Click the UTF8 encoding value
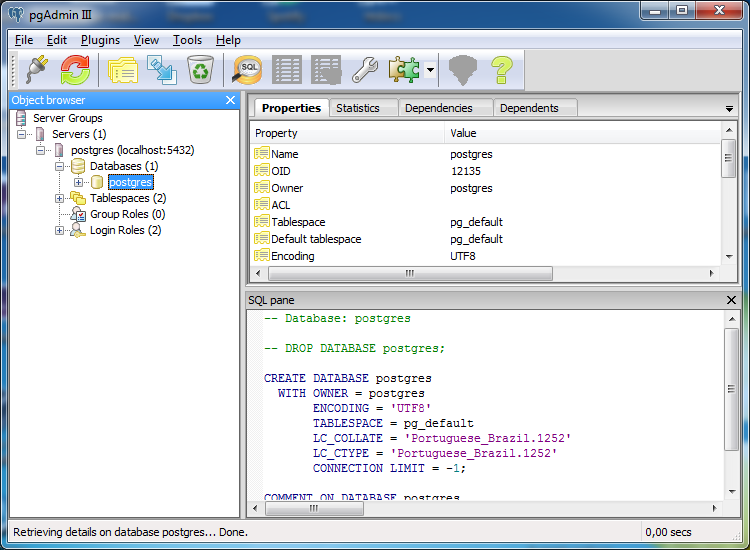The height and width of the screenshot is (550, 750). pos(463,256)
